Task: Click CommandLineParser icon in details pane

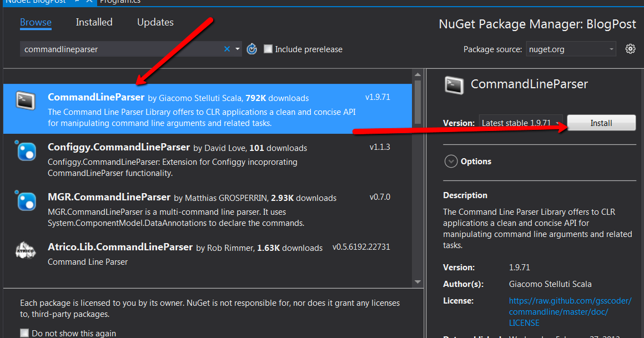Action: coord(454,85)
